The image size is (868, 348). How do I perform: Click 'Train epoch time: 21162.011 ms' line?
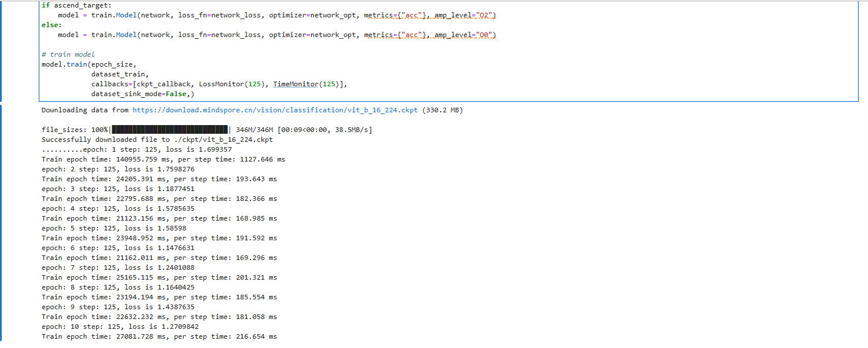pos(159,258)
